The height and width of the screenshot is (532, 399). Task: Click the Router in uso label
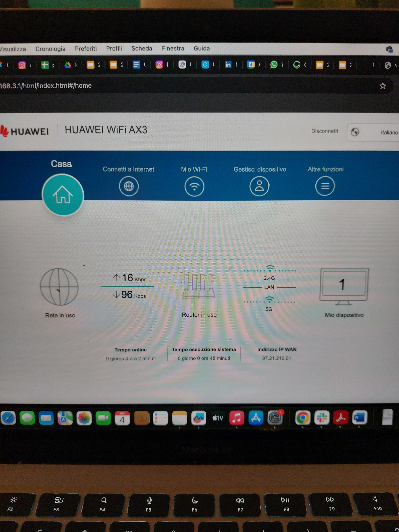199,315
